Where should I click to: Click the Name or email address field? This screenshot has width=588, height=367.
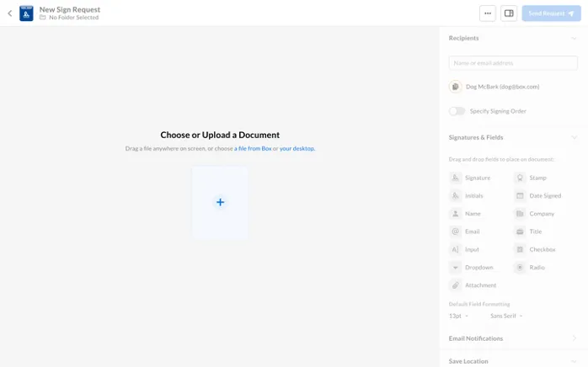click(x=513, y=63)
